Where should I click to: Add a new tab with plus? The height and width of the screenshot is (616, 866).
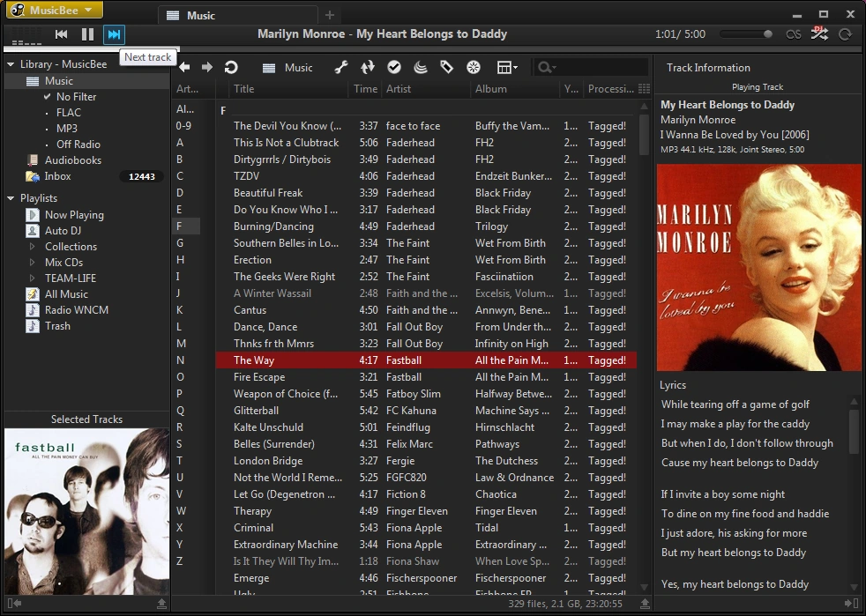click(330, 15)
